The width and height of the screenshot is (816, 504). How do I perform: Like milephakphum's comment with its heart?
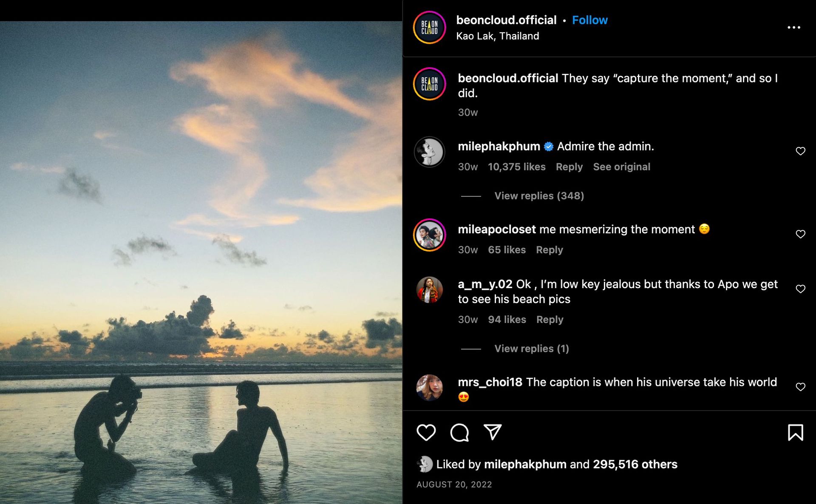[800, 151]
